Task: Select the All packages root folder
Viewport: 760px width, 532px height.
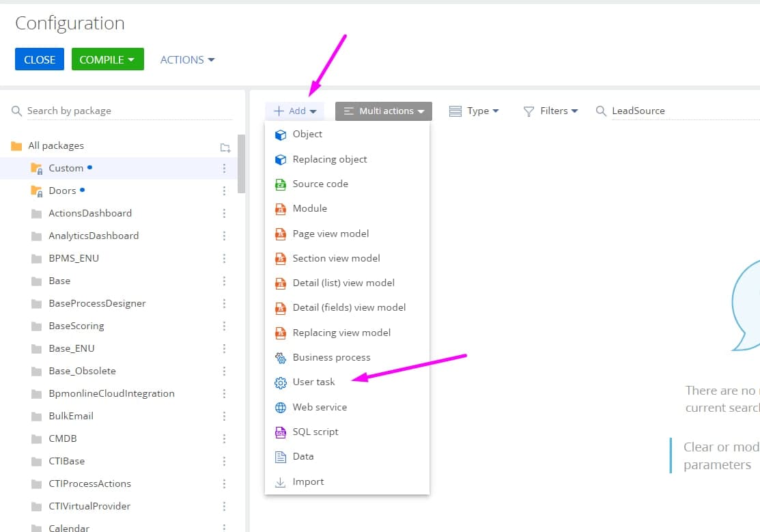Action: point(56,146)
